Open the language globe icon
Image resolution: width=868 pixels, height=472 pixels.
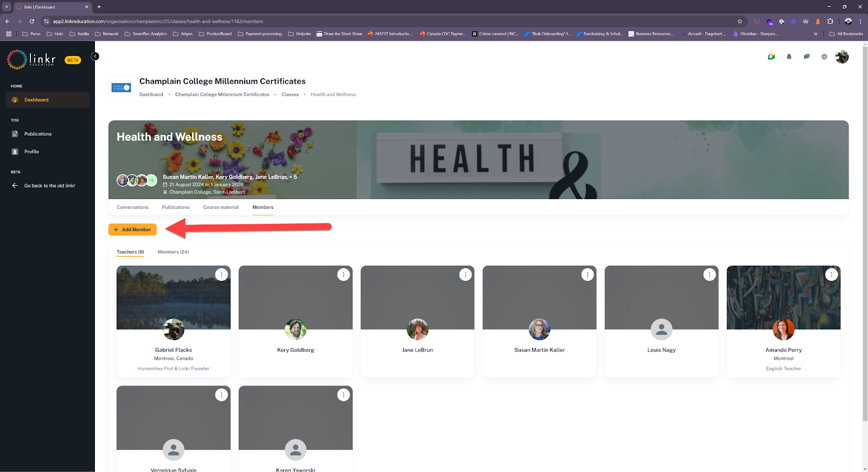(x=824, y=57)
